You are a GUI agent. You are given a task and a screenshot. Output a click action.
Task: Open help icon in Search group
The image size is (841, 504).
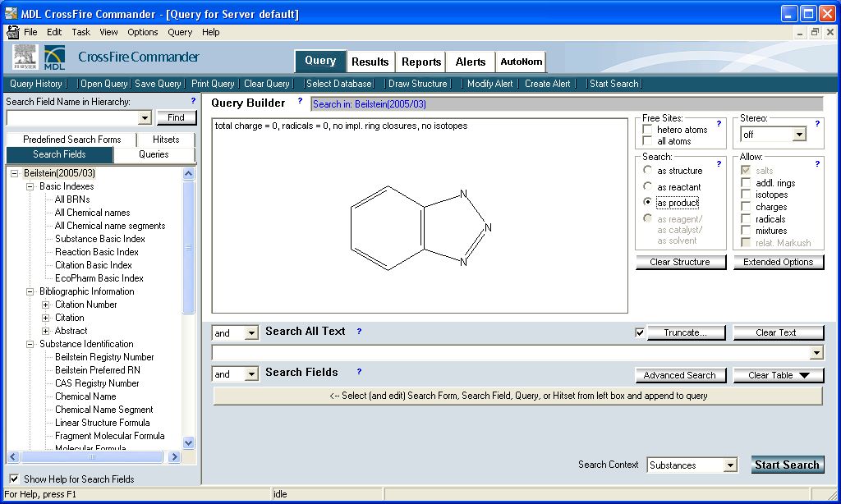[719, 164]
